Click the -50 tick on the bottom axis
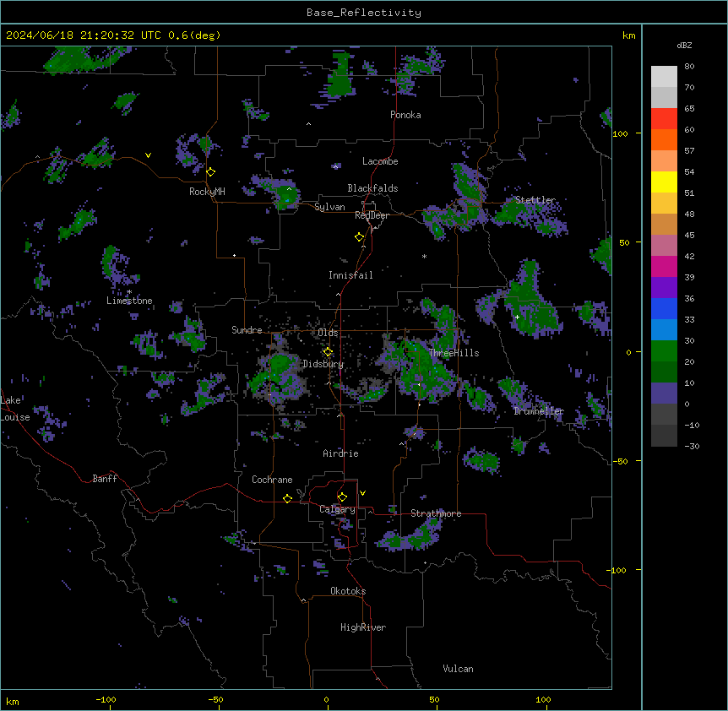Image resolution: width=728 pixels, height=711 pixels. [215, 699]
